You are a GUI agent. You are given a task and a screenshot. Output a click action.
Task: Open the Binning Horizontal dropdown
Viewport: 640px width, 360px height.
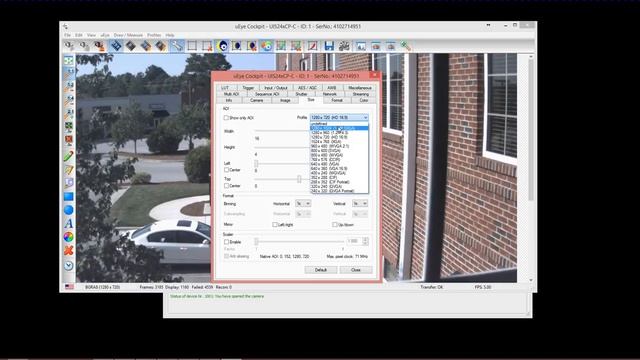tap(303, 203)
